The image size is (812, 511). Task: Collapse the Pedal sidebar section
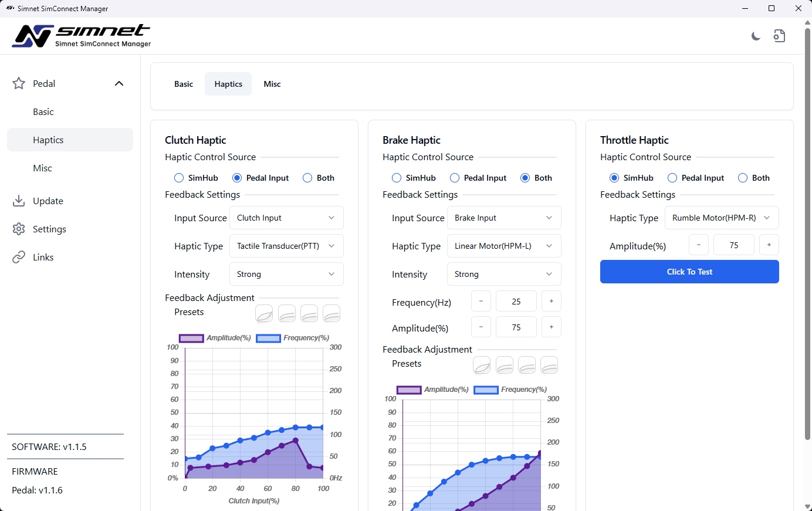(x=119, y=84)
